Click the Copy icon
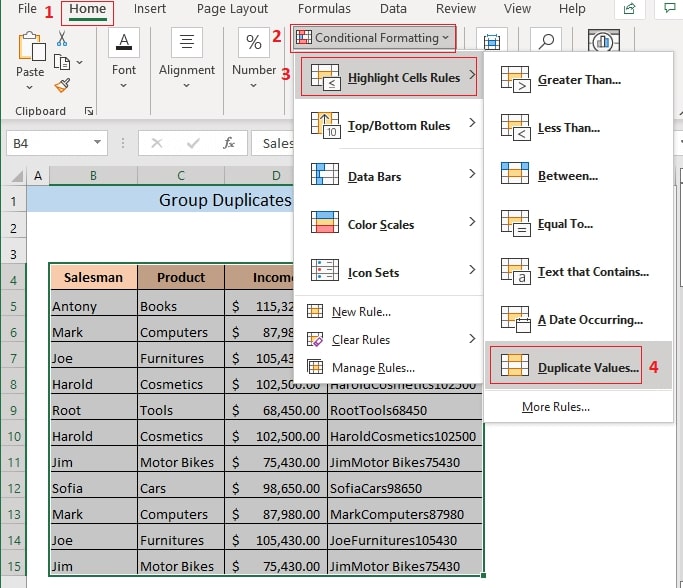The width and height of the screenshot is (683, 588). point(62,62)
